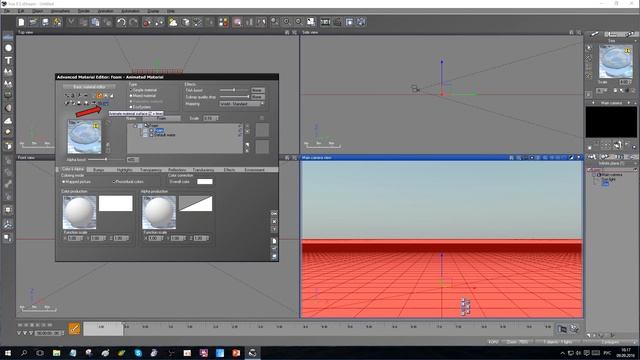Click the X cancel icon in material editor
Screen dimensions: 640x360
pos(274,222)
